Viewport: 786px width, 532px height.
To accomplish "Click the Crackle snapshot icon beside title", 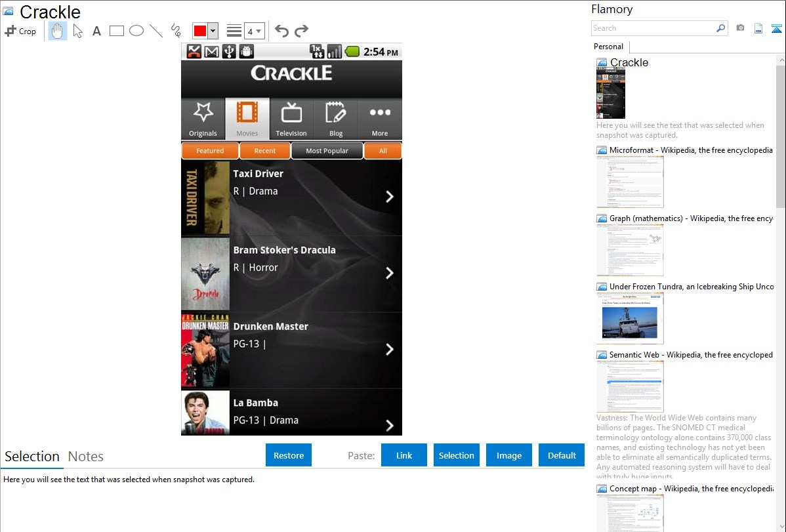I will (x=8, y=11).
